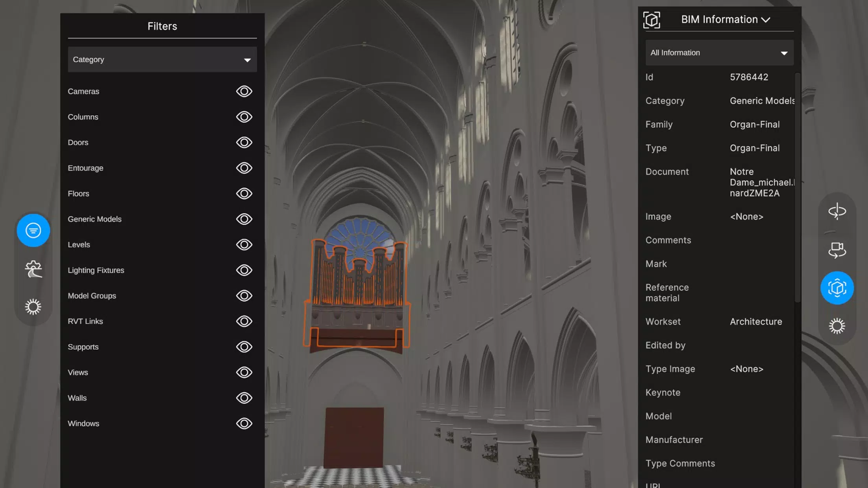
Task: Click the orbit view icon on right
Action: coord(837,211)
